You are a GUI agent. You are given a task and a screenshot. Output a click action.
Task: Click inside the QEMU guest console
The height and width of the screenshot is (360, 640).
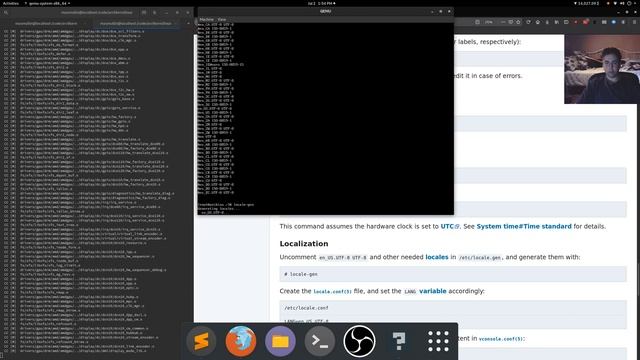pos(325,118)
